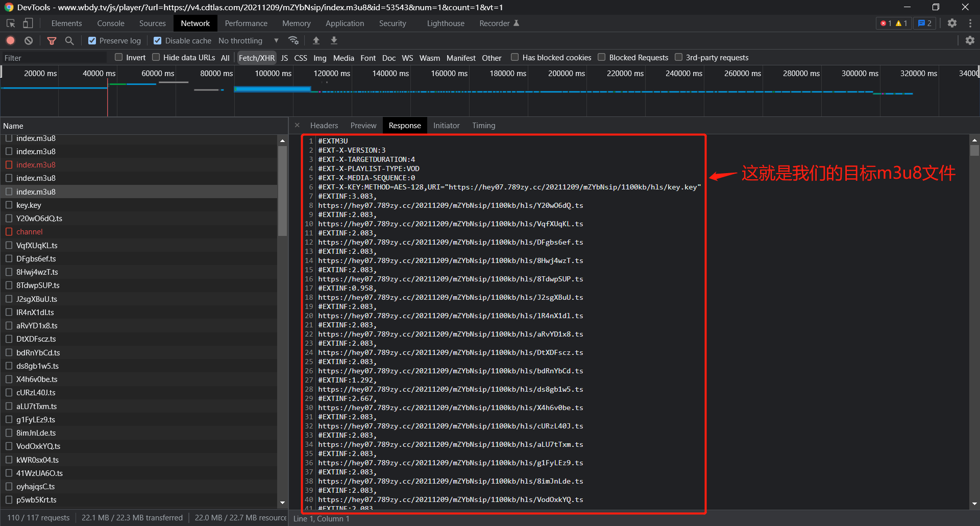Switch to the Elements panel
This screenshot has height=526, width=980.
[66, 23]
